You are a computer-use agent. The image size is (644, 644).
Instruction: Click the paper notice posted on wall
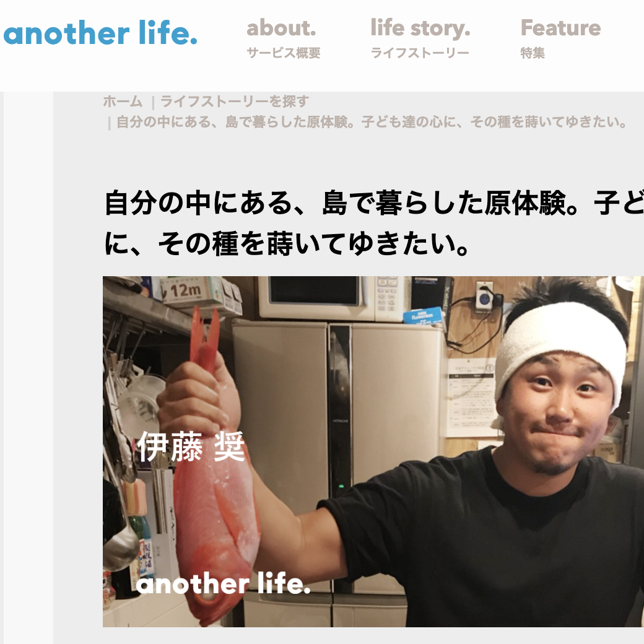tap(471, 398)
